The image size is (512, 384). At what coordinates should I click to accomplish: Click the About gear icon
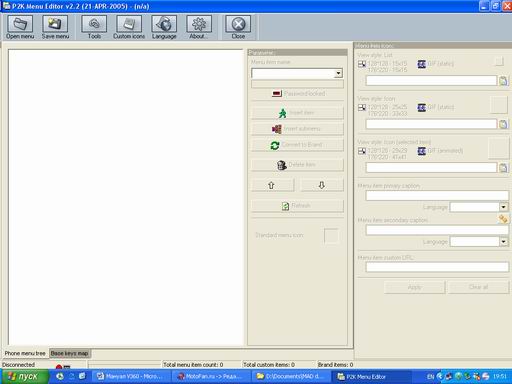(x=199, y=24)
